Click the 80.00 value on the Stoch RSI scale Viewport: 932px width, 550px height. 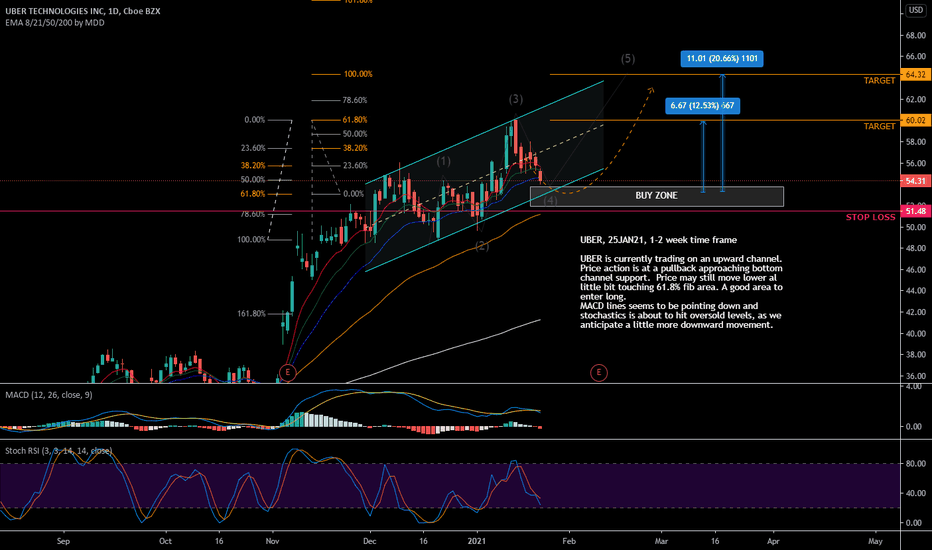pos(916,463)
